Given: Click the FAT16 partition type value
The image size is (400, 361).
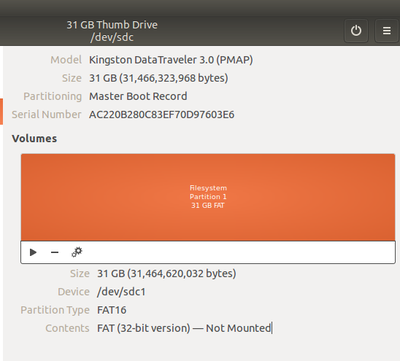Looking at the screenshot, I should [112, 310].
